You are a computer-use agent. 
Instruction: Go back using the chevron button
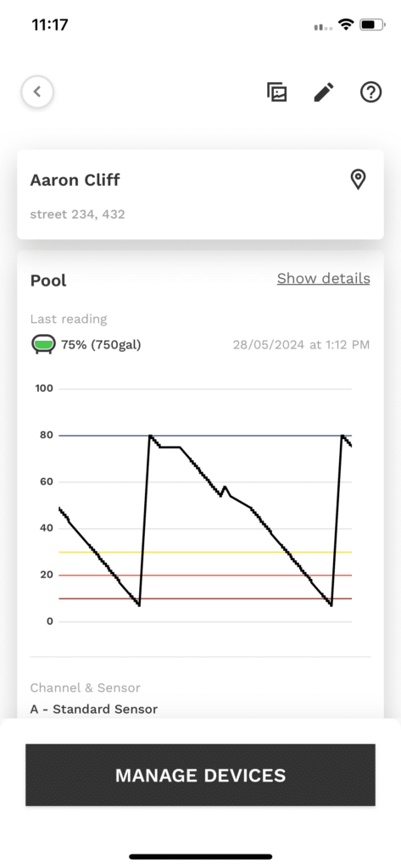[x=37, y=92]
